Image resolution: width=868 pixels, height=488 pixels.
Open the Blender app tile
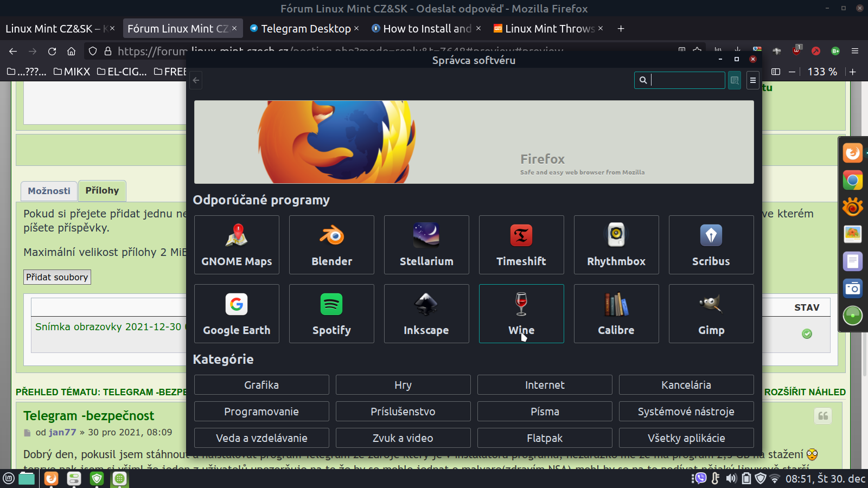pos(331,245)
